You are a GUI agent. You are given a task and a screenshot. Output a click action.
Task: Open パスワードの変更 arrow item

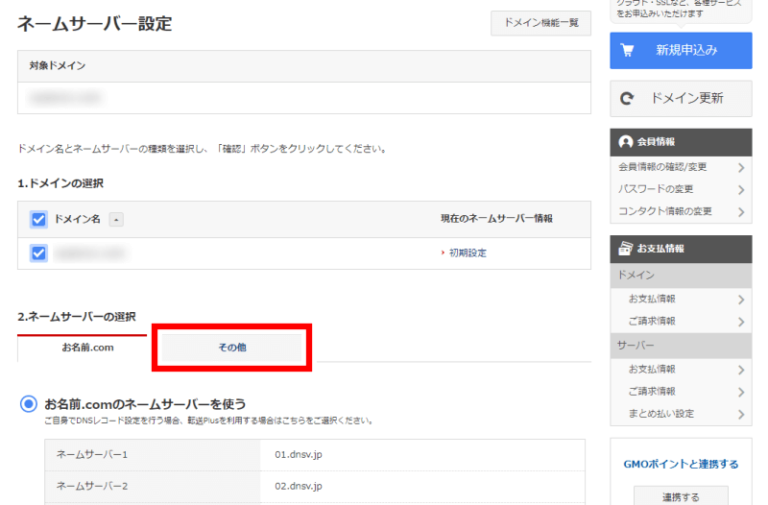[x=741, y=189]
